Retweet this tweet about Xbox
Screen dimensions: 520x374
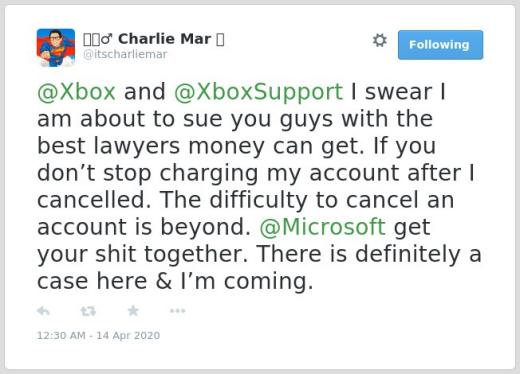(88, 311)
